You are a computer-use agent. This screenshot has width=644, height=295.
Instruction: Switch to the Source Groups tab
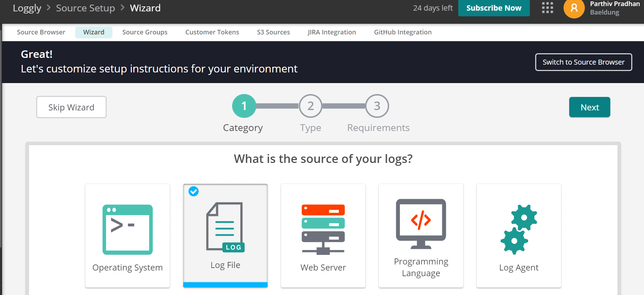145,32
